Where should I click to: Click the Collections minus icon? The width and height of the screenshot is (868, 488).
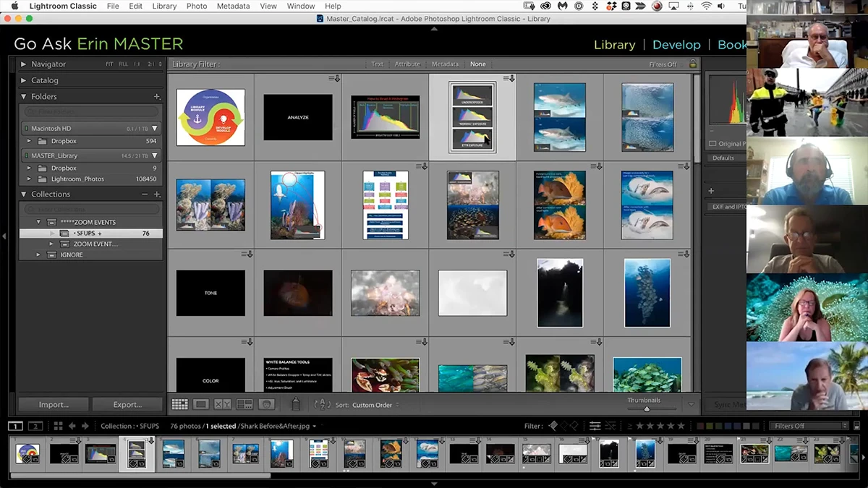point(145,194)
